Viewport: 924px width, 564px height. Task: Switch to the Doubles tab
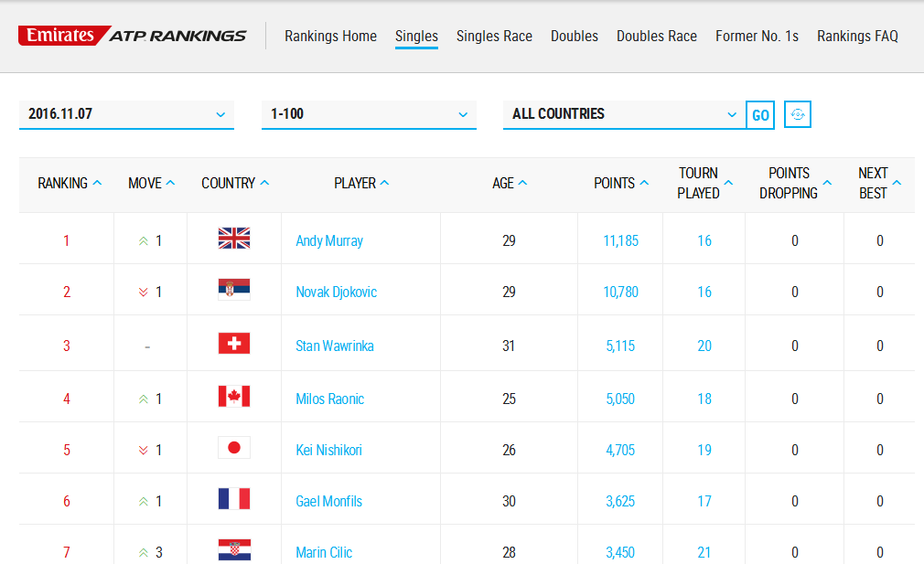click(x=575, y=37)
